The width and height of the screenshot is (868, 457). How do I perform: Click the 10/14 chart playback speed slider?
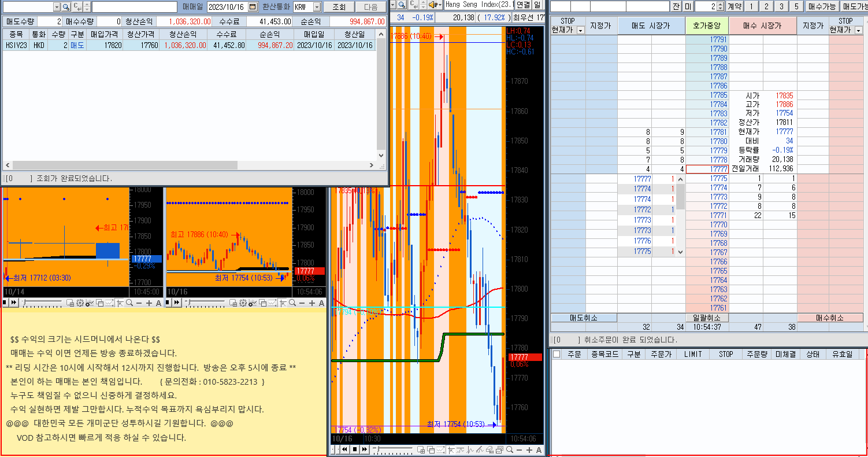(x=43, y=303)
